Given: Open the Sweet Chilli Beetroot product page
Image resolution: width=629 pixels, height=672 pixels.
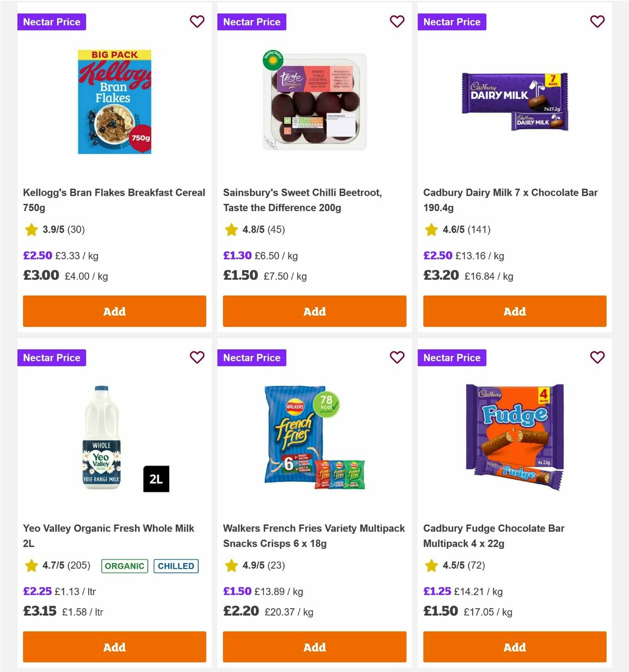Looking at the screenshot, I should coord(302,200).
